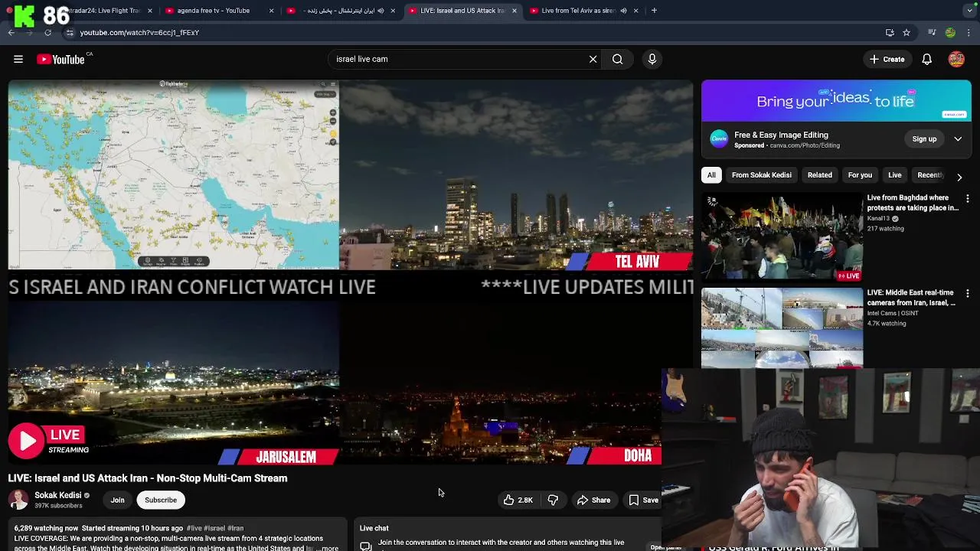This screenshot has width=980, height=551.
Task: Open the media control icon in toolbar
Action: click(932, 32)
